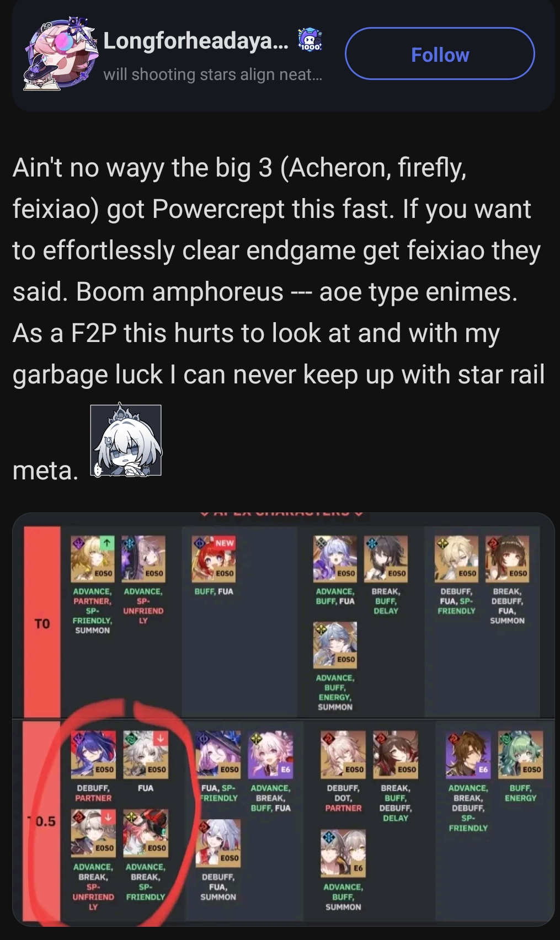Tap the profile status 'will shooting stars align neat…'

(212, 74)
